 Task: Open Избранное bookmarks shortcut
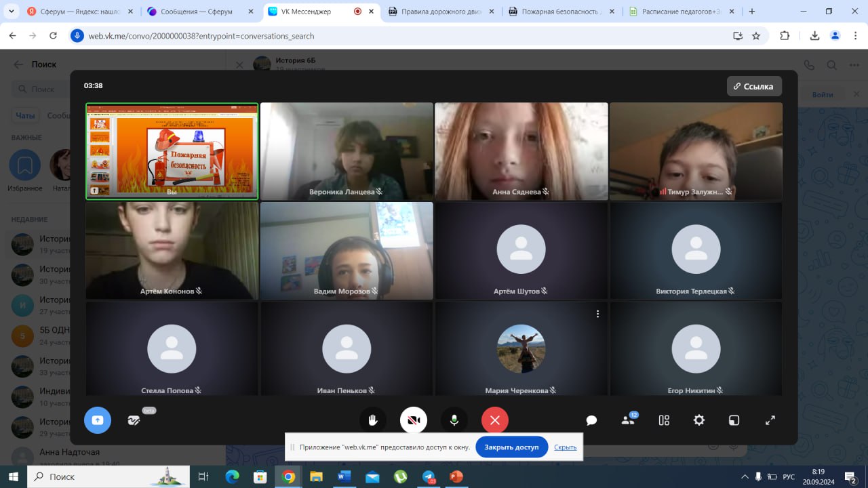(x=25, y=171)
